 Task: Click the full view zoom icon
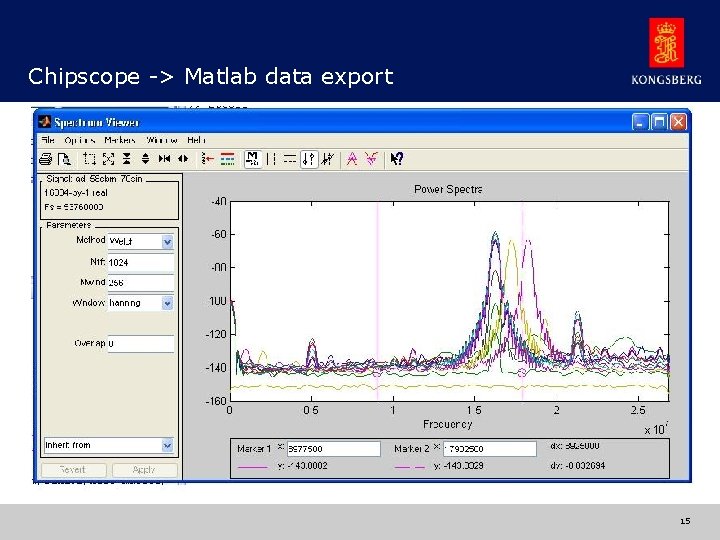[108, 159]
